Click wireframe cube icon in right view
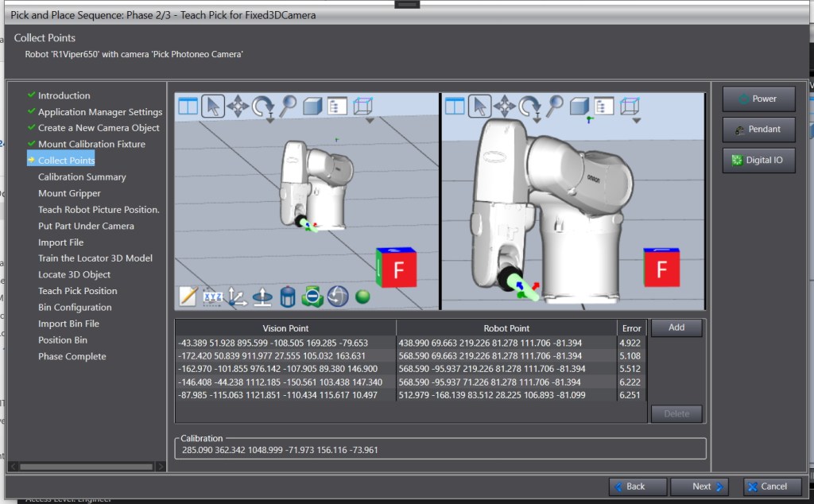 click(x=630, y=107)
